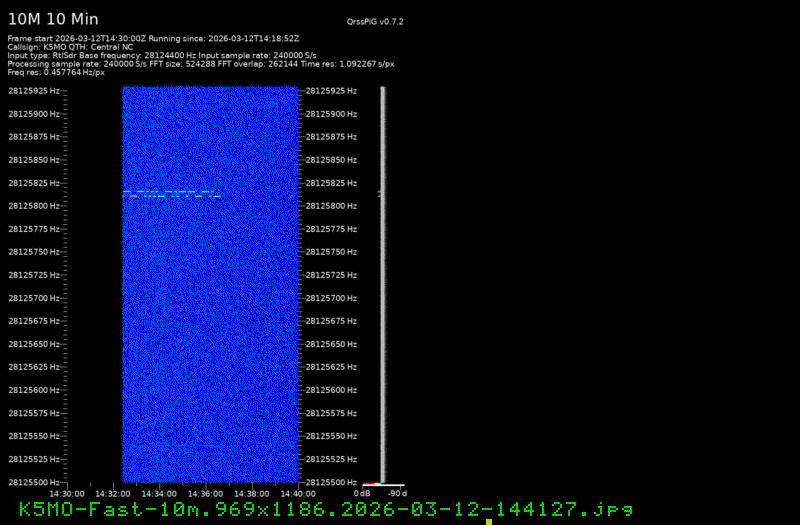The width and height of the screenshot is (800, 525).
Task: Click the -90 dB scale label
Action: [x=397, y=493]
